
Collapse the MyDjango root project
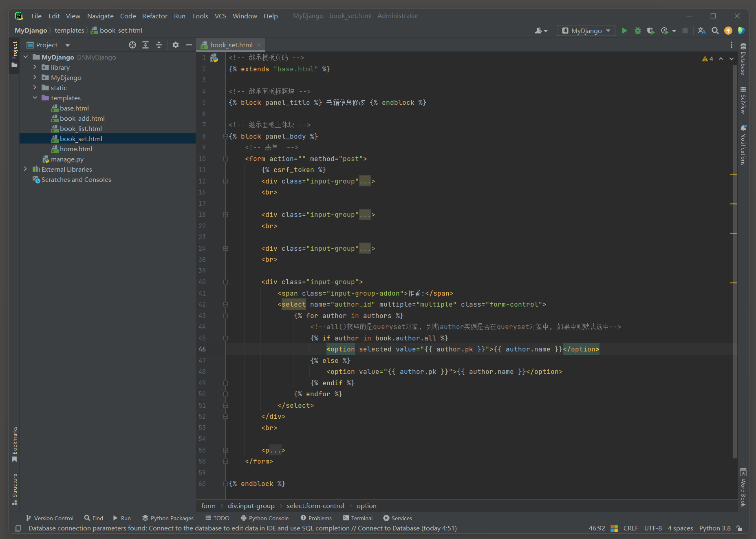25,57
